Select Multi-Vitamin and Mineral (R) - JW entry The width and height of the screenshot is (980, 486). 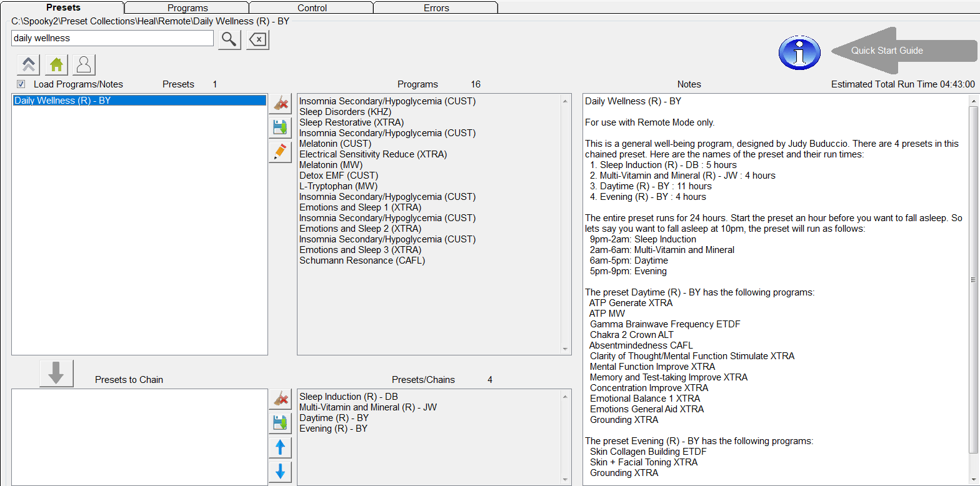368,407
